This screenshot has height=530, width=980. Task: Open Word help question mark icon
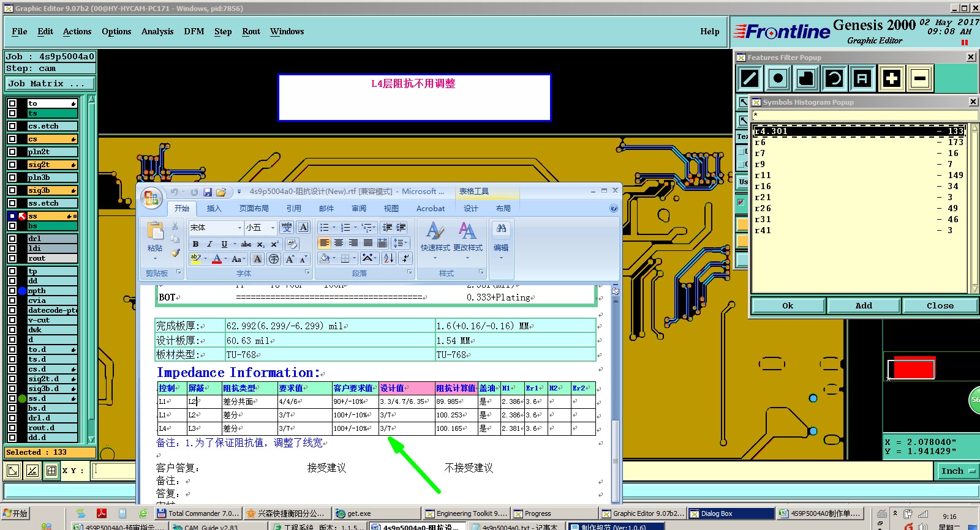tap(614, 208)
